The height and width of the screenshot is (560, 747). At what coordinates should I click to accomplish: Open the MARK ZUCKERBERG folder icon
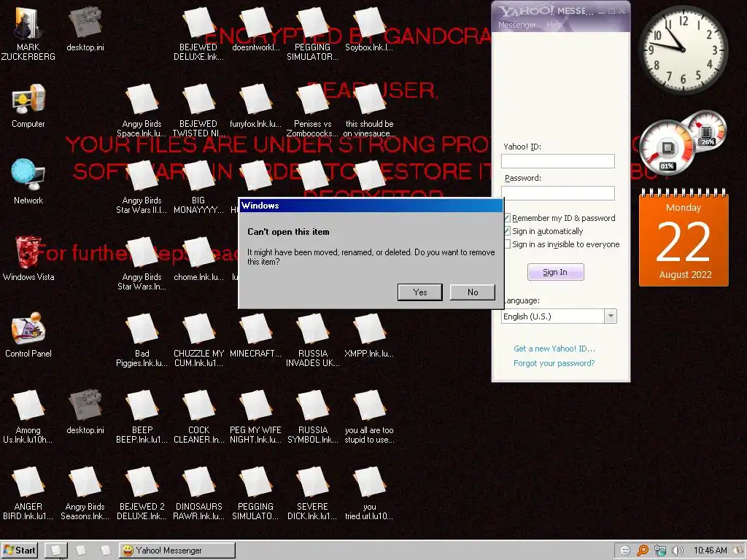[28, 34]
